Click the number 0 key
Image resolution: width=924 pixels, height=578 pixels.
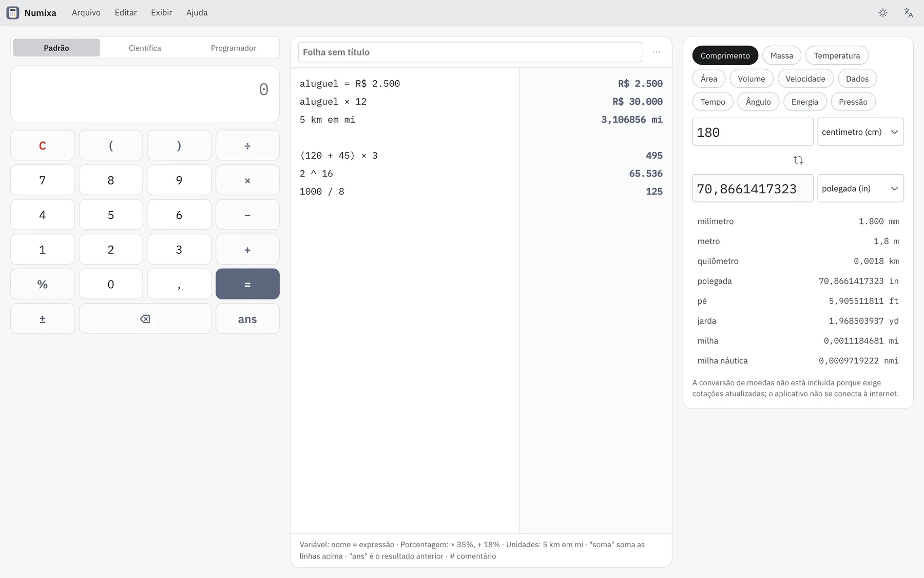pos(111,284)
